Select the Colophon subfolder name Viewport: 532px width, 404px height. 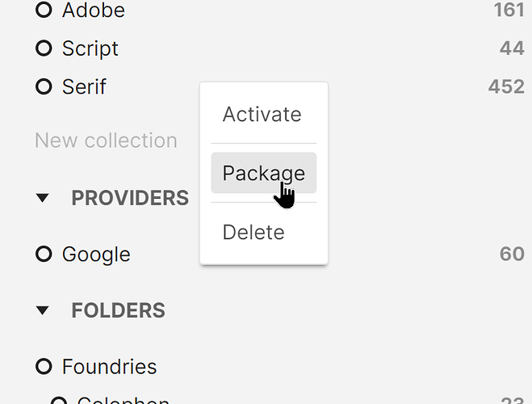123,401
